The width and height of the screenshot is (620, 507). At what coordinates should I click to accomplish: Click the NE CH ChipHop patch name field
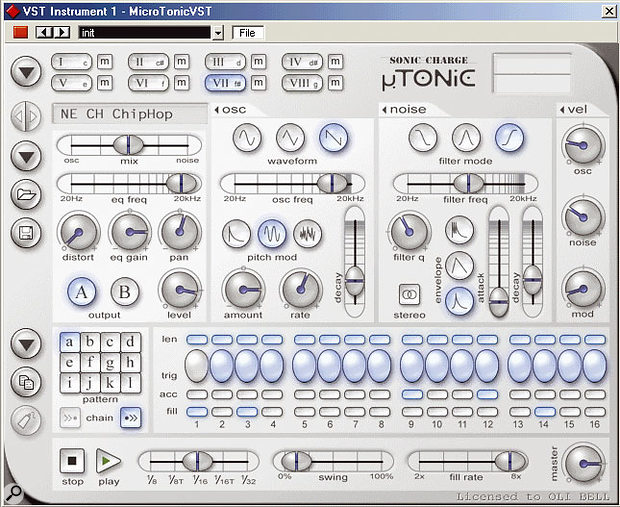[x=130, y=114]
